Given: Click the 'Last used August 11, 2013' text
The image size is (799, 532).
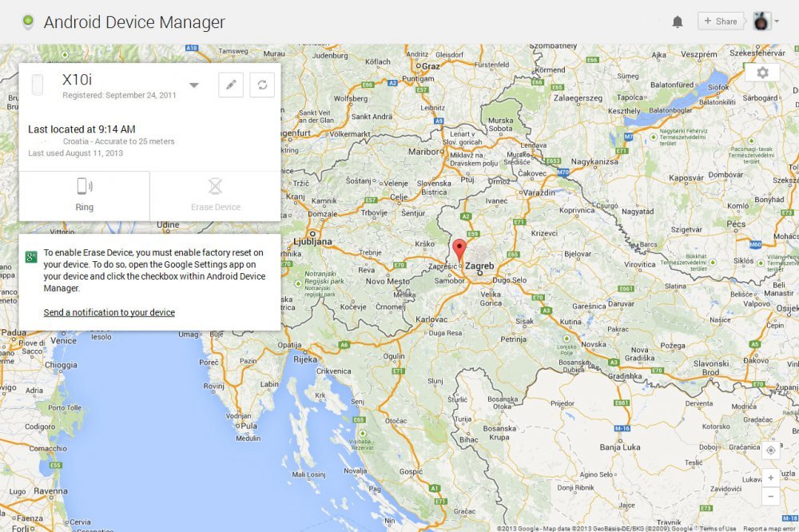Looking at the screenshot, I should [75, 153].
